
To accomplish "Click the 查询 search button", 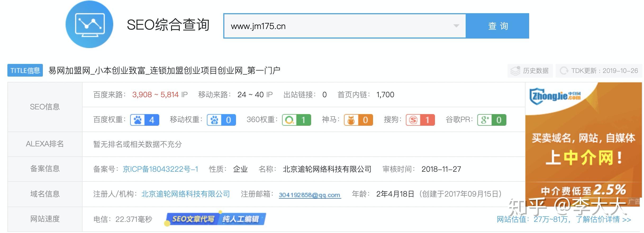I will [497, 26].
